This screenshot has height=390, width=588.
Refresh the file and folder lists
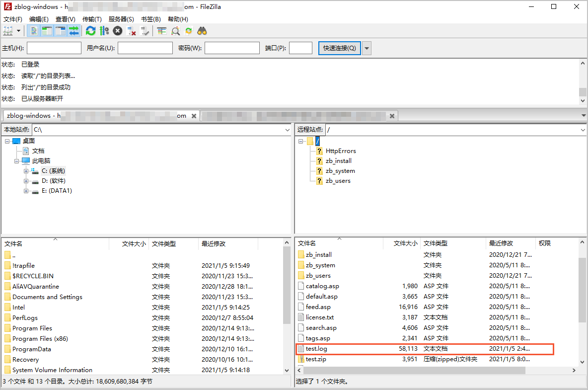90,31
